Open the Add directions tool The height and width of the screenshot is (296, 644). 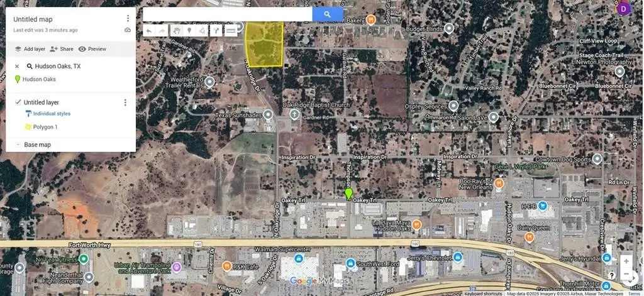216,30
